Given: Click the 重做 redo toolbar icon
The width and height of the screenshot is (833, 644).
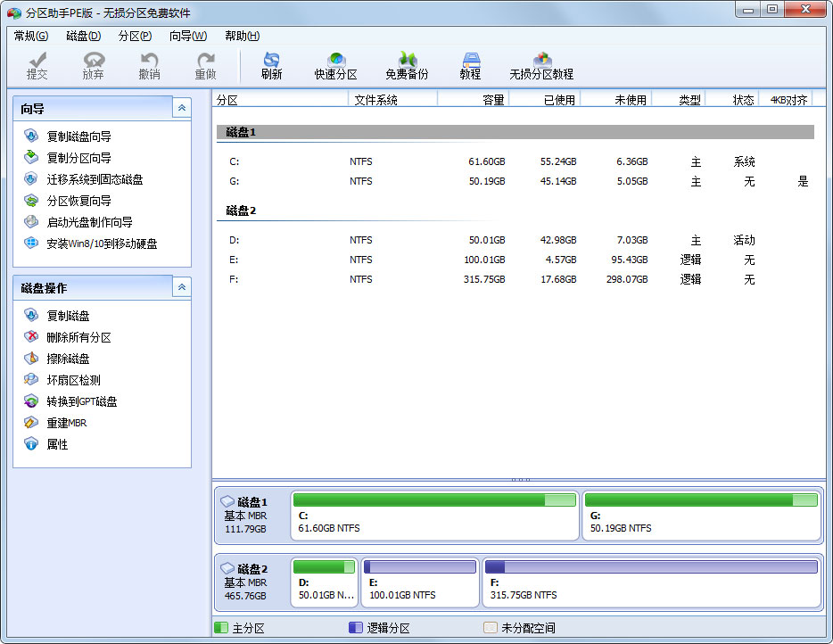Looking at the screenshot, I should (205, 65).
